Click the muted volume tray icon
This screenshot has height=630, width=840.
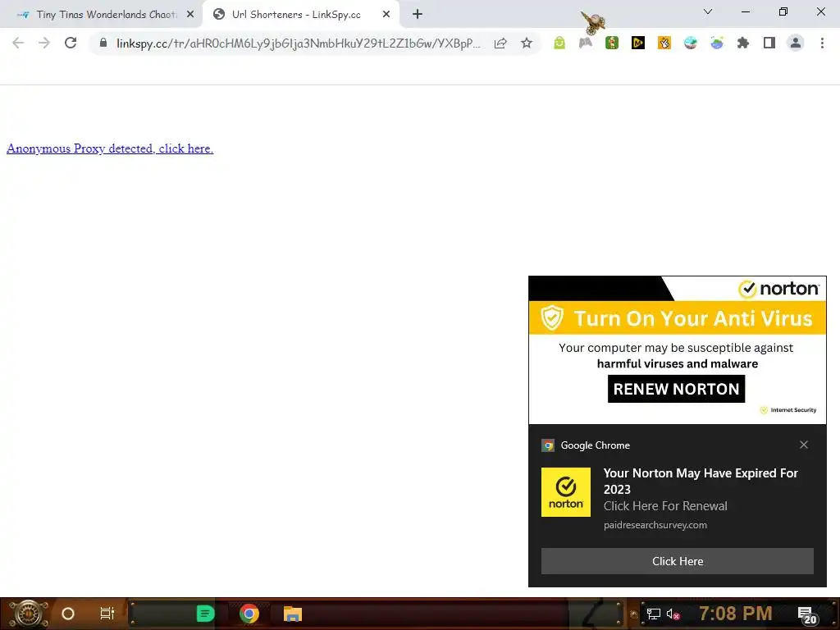pyautogui.click(x=673, y=614)
